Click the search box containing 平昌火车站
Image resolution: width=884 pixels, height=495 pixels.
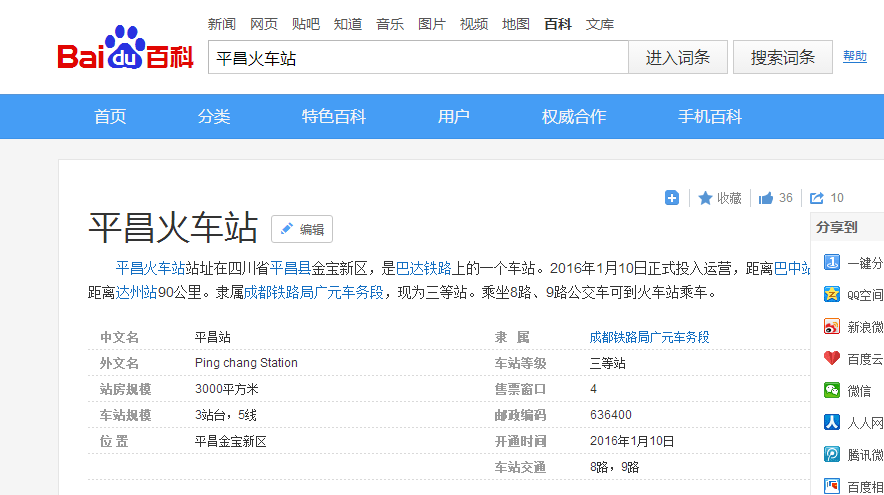pos(417,58)
